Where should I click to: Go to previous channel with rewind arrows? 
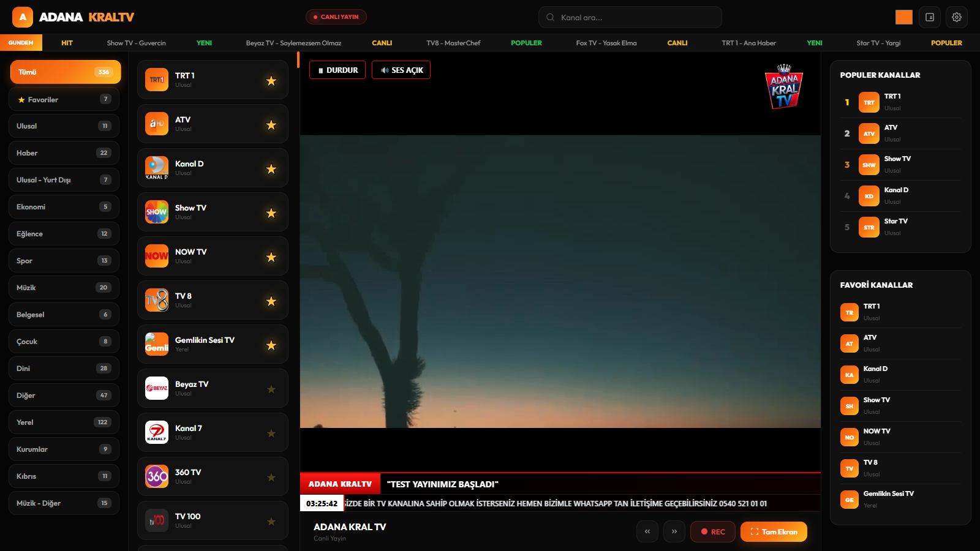[x=647, y=531]
